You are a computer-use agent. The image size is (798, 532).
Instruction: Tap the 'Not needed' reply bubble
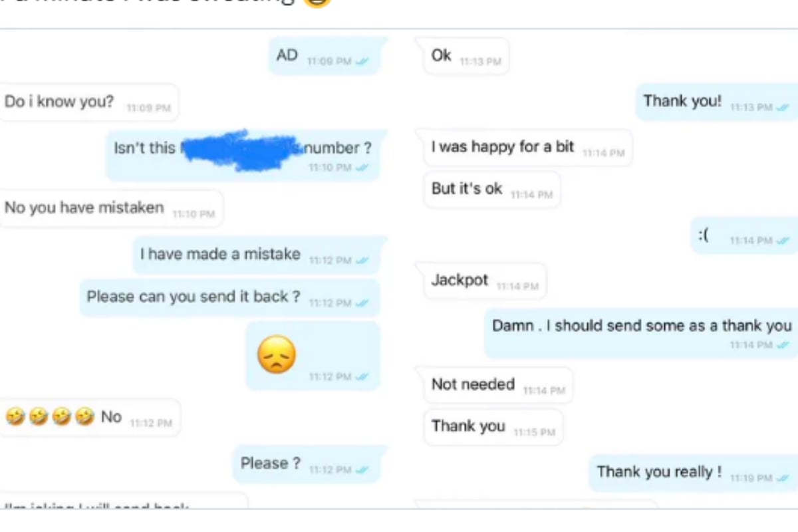pyautogui.click(x=498, y=386)
